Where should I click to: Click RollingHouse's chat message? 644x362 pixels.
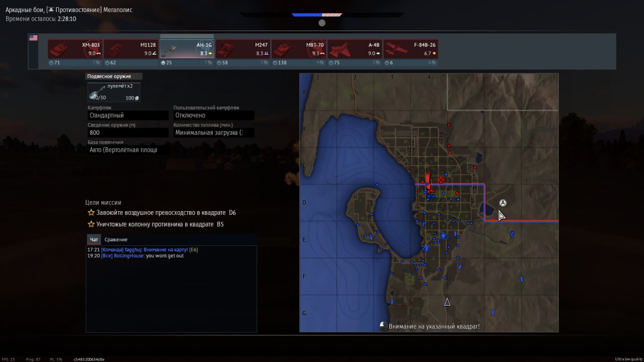pos(135,255)
